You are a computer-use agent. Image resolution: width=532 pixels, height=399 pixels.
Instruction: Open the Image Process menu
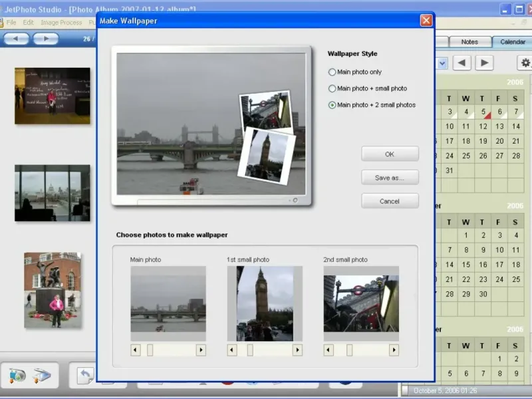coord(61,23)
